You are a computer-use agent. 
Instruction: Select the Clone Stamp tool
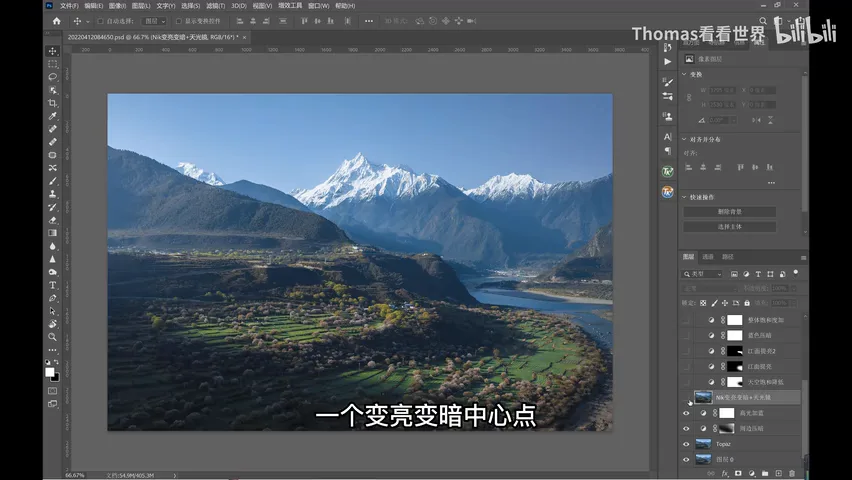pos(53,194)
